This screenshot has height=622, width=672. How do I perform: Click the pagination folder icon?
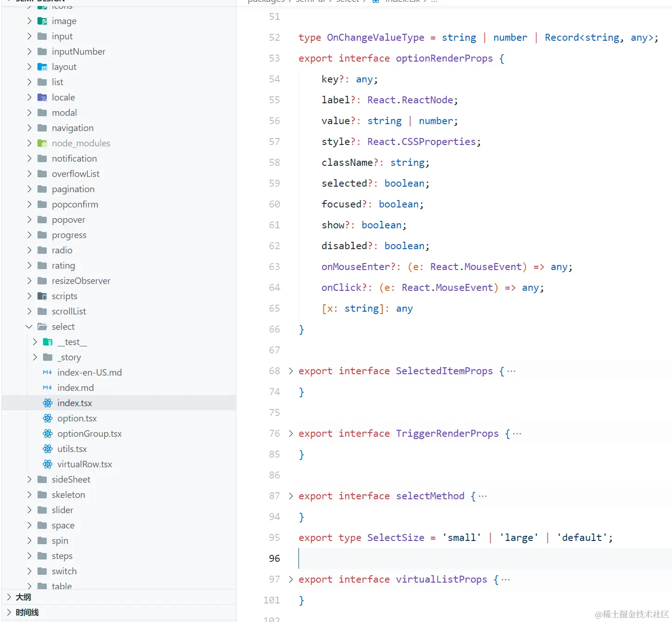tap(42, 189)
